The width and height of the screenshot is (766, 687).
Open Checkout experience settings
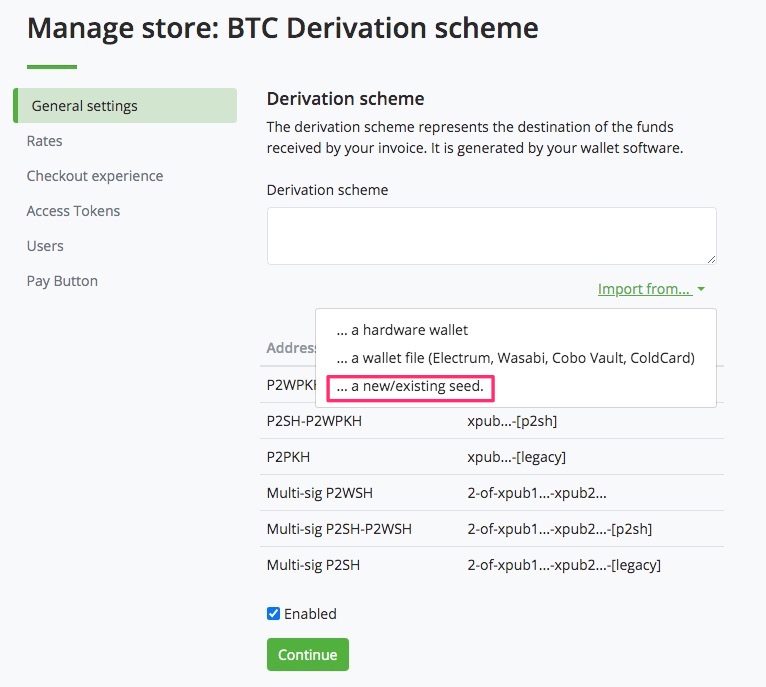(x=95, y=176)
